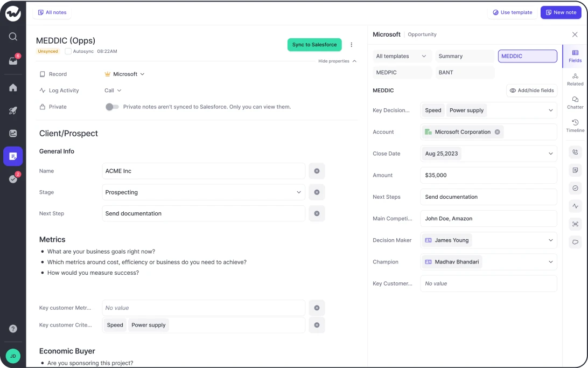Click the Key Customer... No value field
Image resolution: width=588 pixels, height=368 pixels.
(x=488, y=283)
